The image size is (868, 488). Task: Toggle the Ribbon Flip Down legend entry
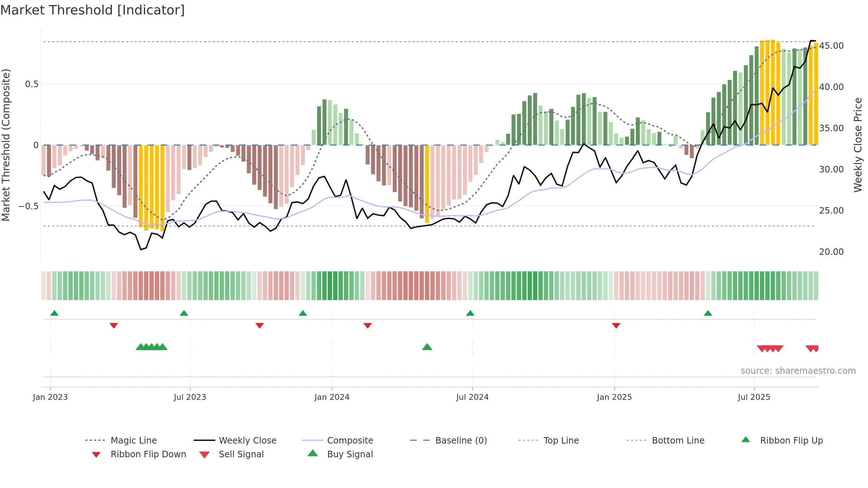139,454
